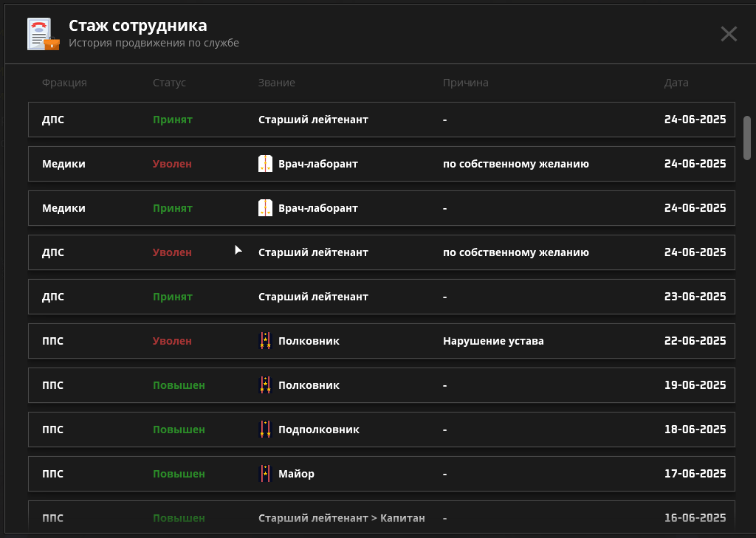Click по собственному желанию in Медики row
The width and height of the screenshot is (756, 538).
[516, 164]
